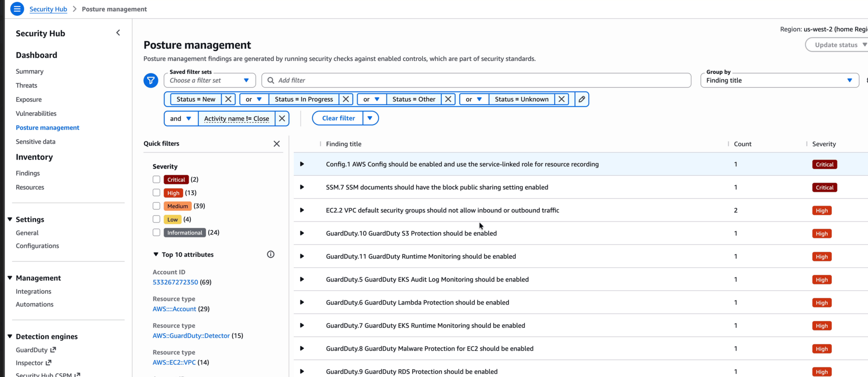Open Exposure in the sidebar
This screenshot has width=868, height=377.
pos(29,99)
